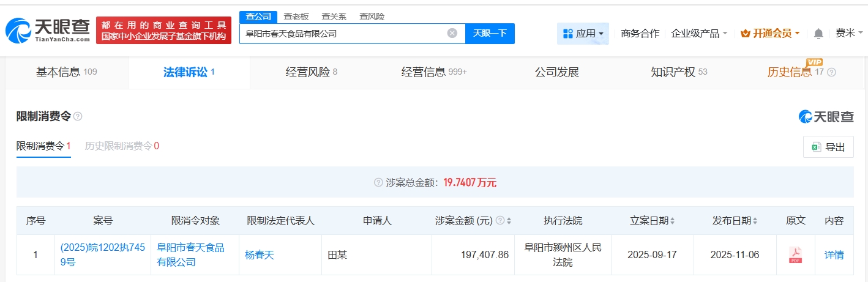Export the list with 导出 button

click(x=828, y=147)
